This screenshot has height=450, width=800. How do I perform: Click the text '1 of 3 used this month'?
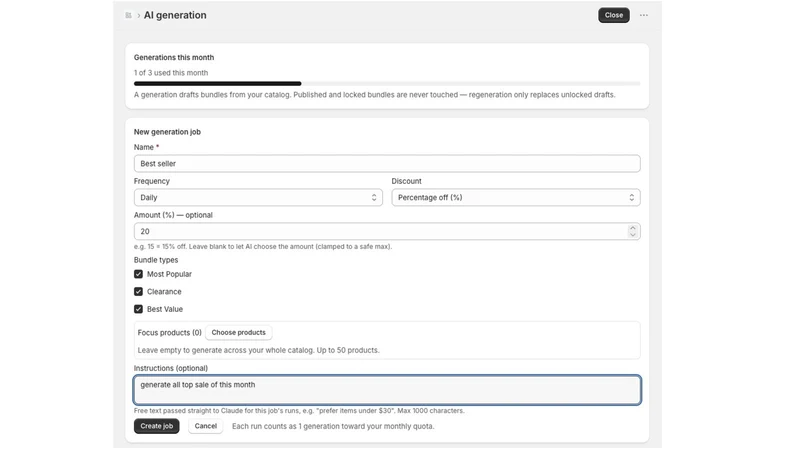171,73
